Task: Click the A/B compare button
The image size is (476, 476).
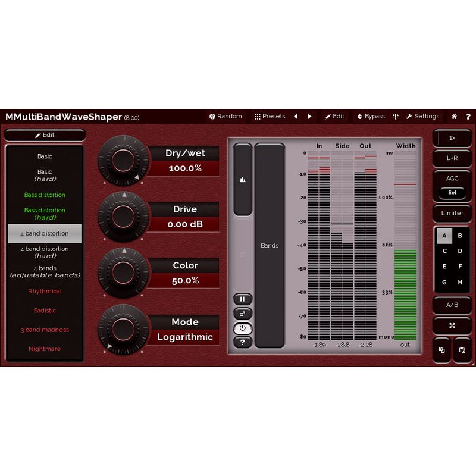Action: tap(452, 305)
